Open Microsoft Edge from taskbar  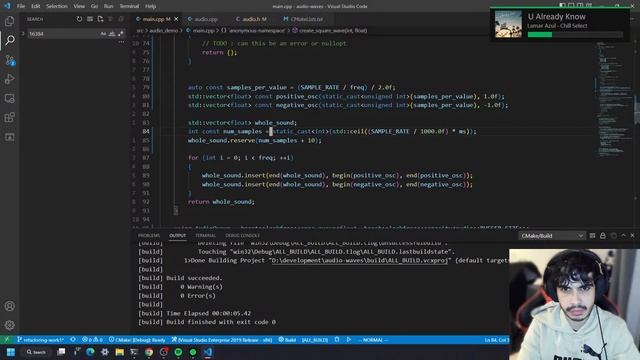tap(90, 352)
